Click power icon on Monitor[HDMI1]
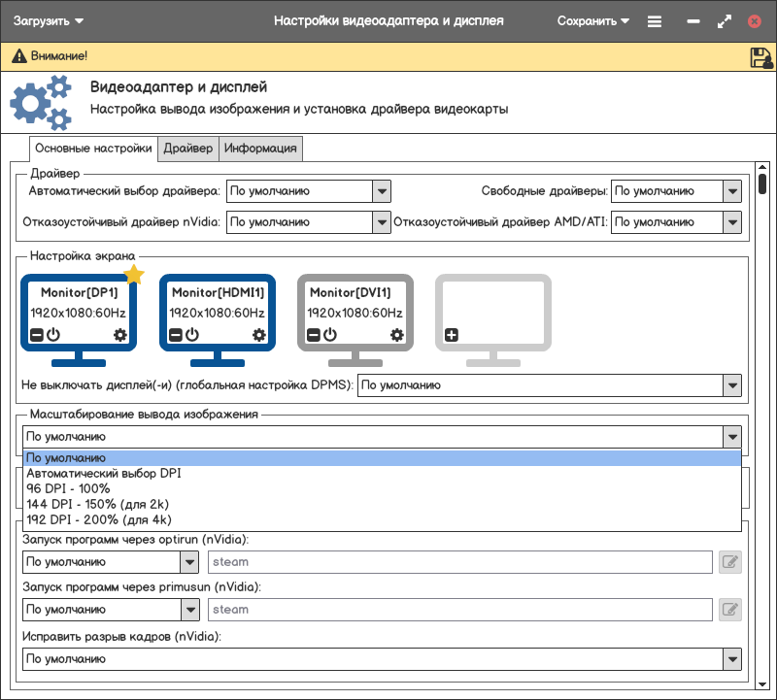777x700 pixels. [x=192, y=335]
